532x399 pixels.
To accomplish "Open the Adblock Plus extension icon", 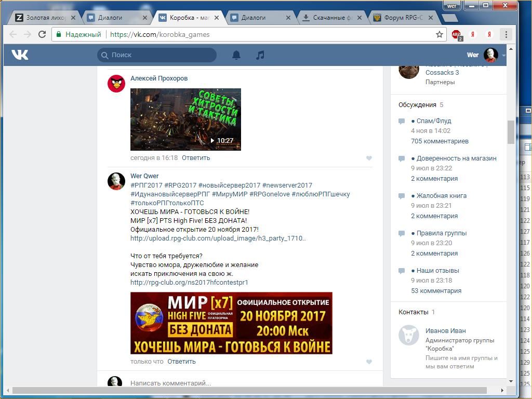I will click(457, 35).
